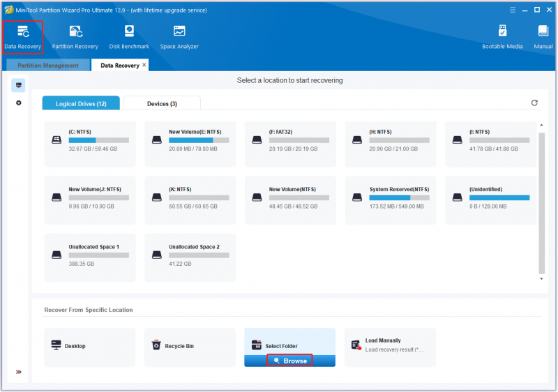Click the 20.90 GB / 21.00 GB text
The width and height of the screenshot is (558, 392).
[x=393, y=149]
